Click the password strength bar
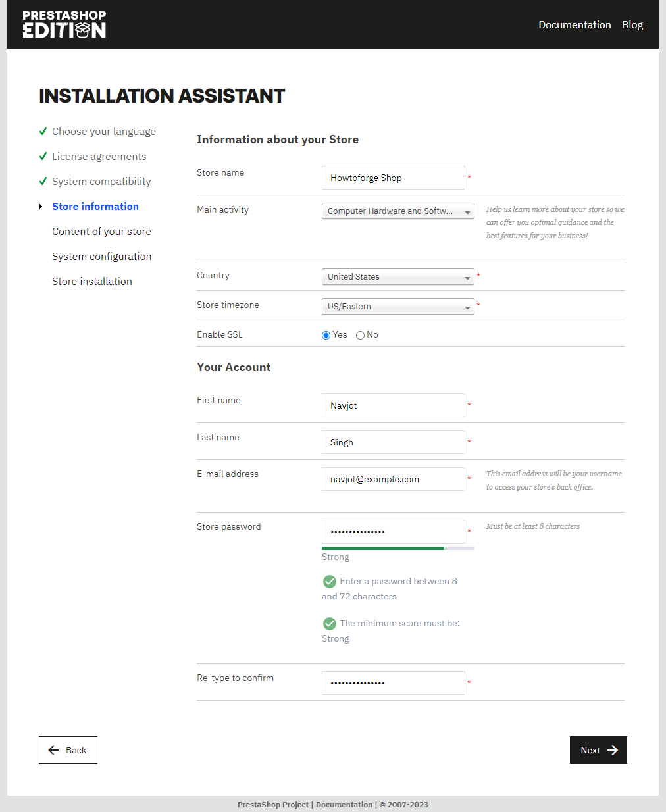This screenshot has height=812, width=666. [397, 548]
